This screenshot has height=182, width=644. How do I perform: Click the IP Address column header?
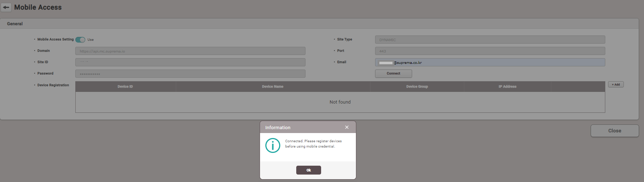[507, 87]
